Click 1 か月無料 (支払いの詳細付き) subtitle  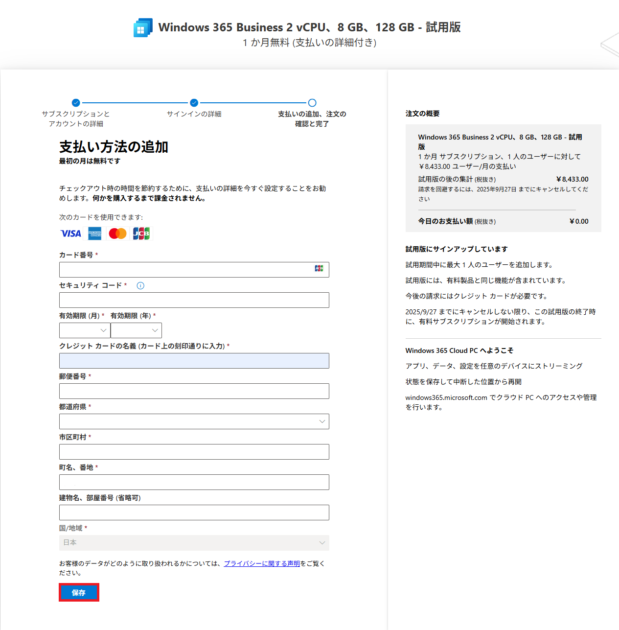[310, 43]
